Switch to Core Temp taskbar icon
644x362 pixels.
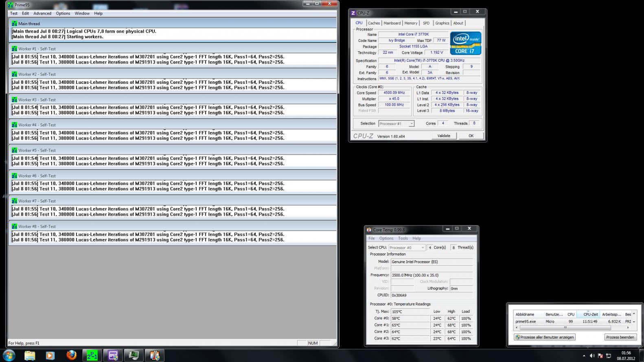[155, 355]
